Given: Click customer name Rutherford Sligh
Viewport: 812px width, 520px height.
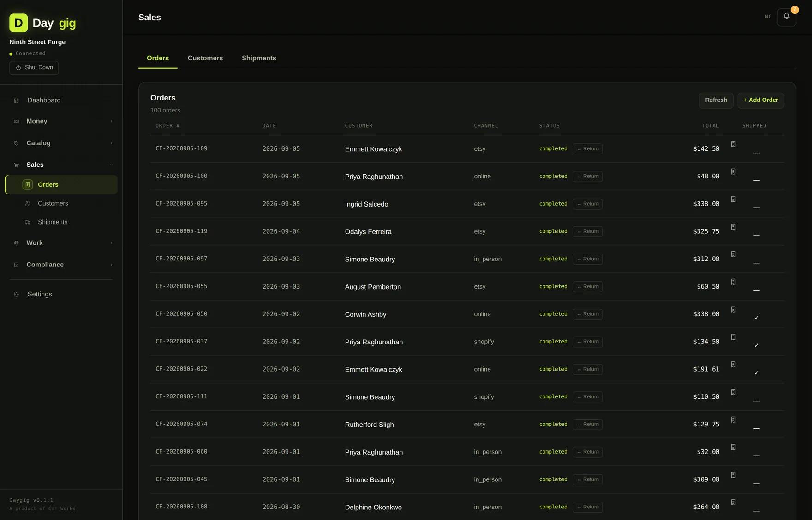Looking at the screenshot, I should (x=369, y=425).
